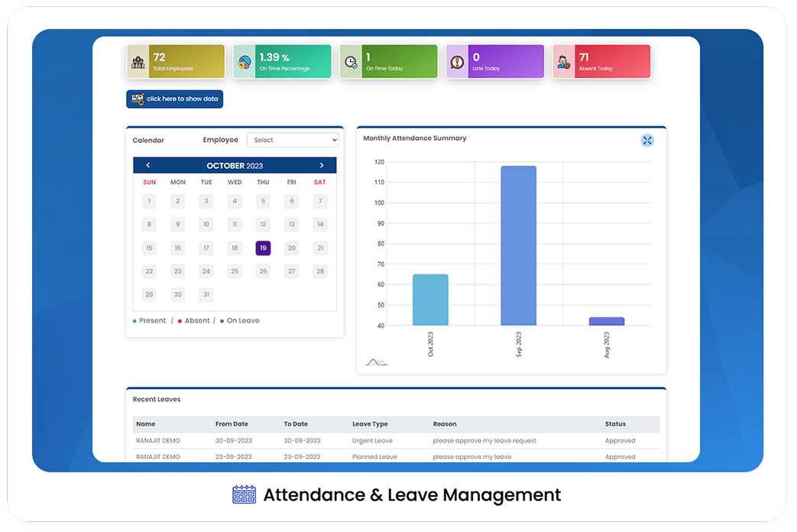Click the Recent Leaves heading
Viewport: 797px width, 532px height.
click(x=157, y=399)
